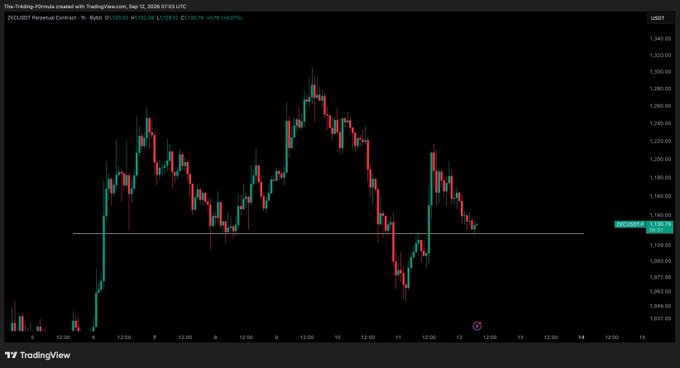Viewport: 680px width, 368px height.
Task: Click the date label 9 on the time axis
Action: (276, 337)
